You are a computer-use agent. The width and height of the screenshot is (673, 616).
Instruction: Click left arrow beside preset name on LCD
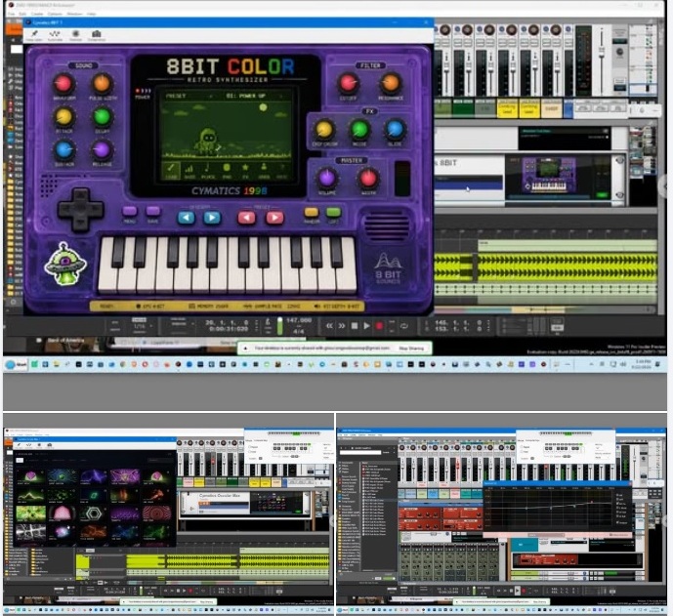coord(210,96)
